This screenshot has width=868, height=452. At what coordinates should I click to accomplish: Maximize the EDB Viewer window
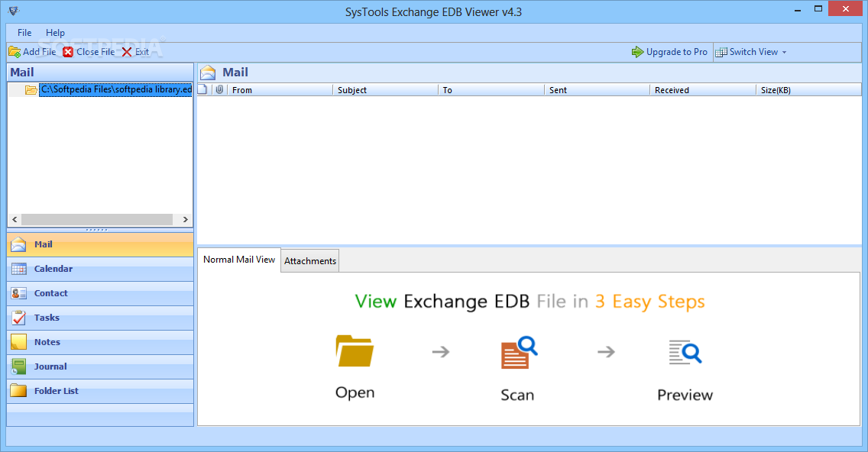[x=818, y=9]
